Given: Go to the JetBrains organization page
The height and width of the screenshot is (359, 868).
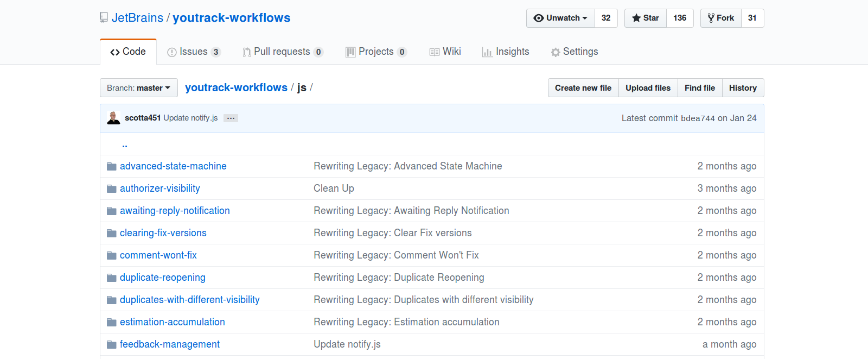Looking at the screenshot, I should (x=137, y=18).
